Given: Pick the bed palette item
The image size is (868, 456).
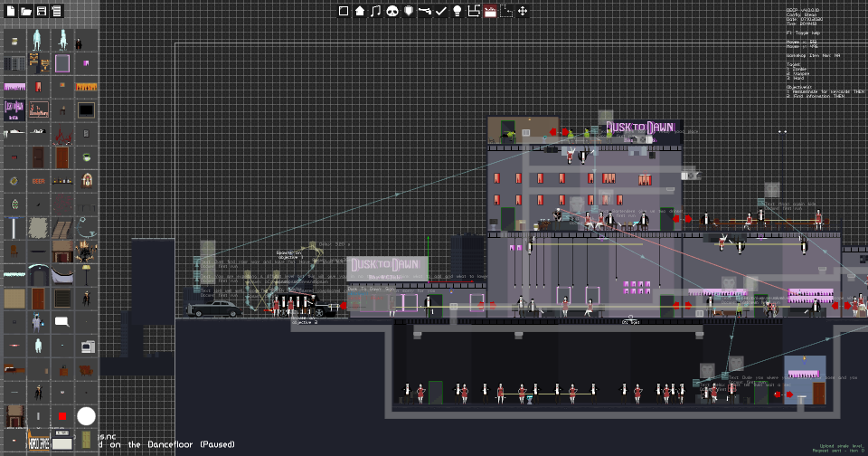Looking at the screenshot, I should pos(14,369).
